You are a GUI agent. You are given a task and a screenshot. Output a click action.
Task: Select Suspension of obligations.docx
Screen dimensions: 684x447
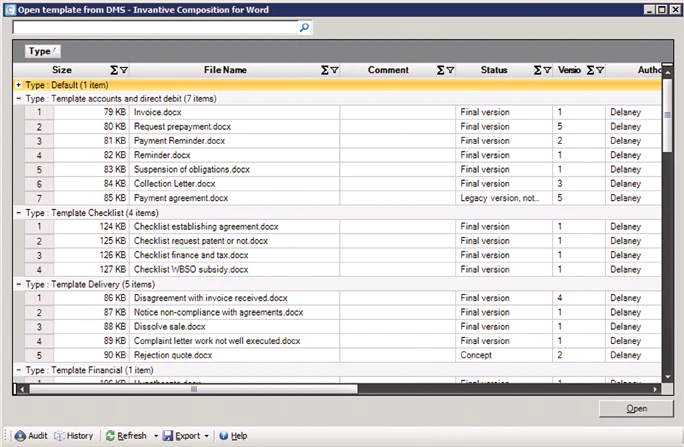click(x=192, y=169)
